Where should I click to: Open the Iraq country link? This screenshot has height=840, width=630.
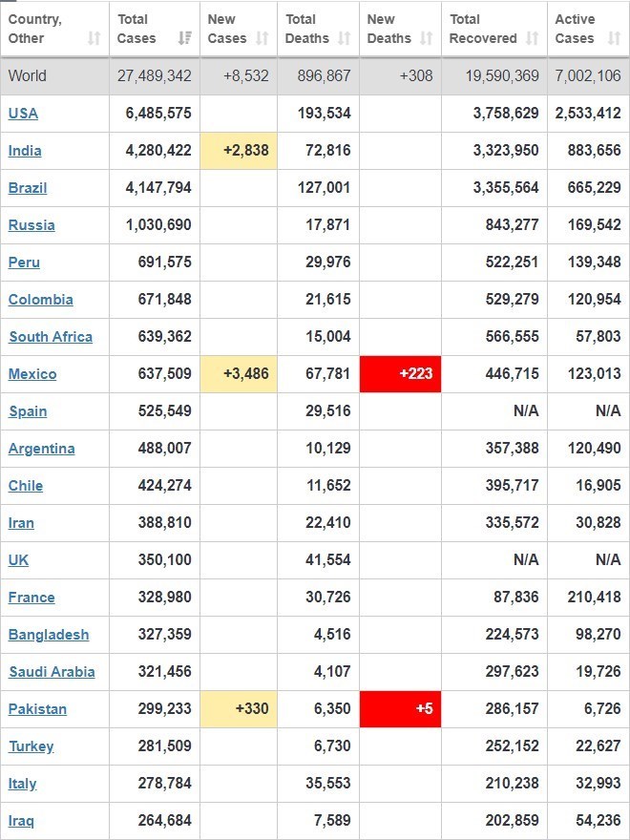tap(21, 821)
